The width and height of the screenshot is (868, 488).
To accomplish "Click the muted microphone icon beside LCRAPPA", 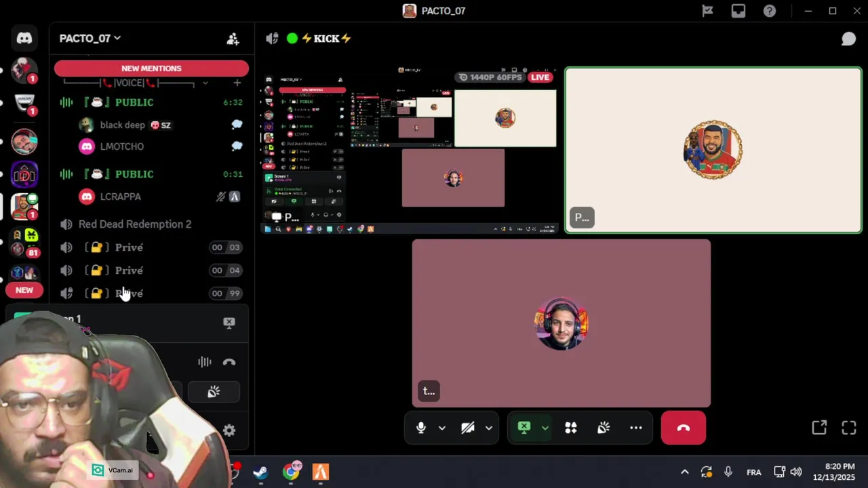I will [220, 197].
